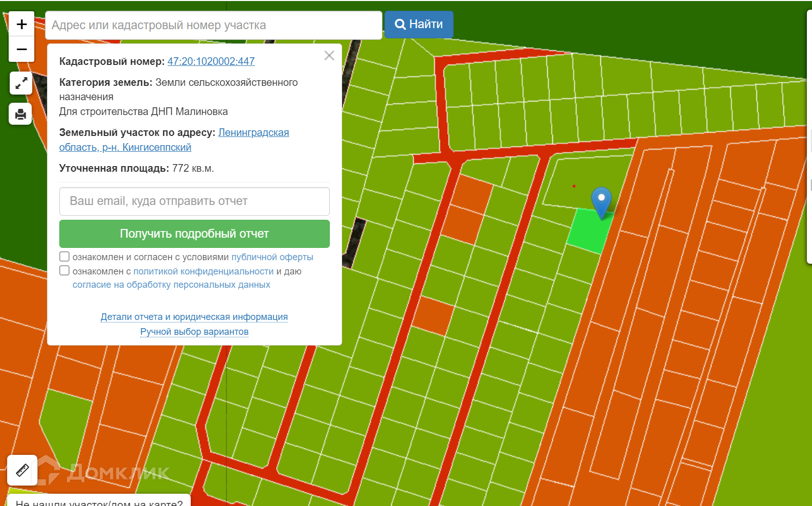Select the highlighted bright green parcel
The image size is (812, 506).
point(590,232)
